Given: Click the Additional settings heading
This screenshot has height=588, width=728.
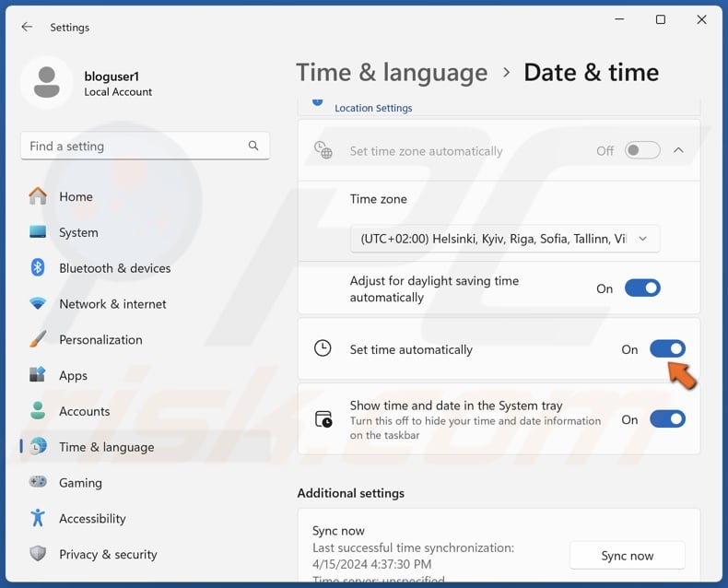Looking at the screenshot, I should pyautogui.click(x=350, y=493).
